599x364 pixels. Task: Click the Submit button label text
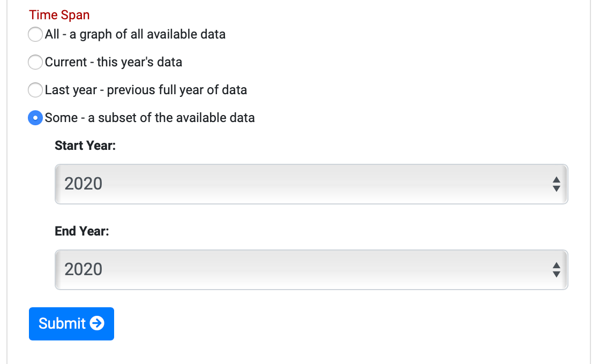click(62, 323)
